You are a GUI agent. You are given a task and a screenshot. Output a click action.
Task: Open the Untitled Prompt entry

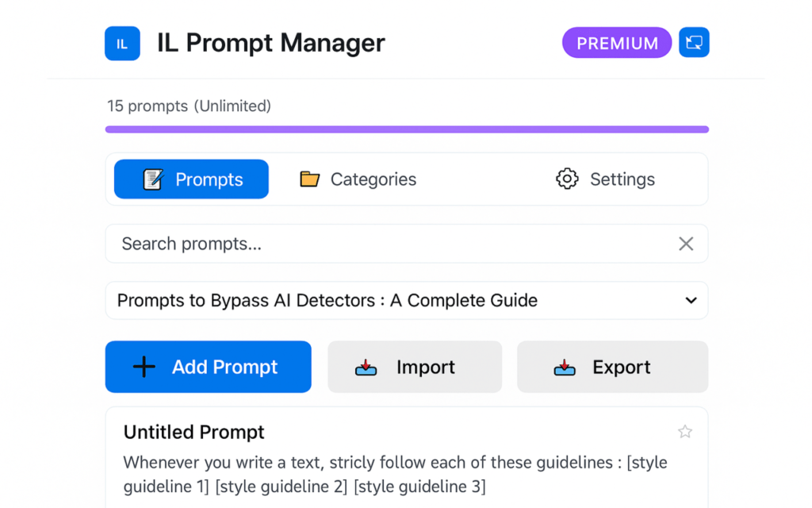click(194, 433)
